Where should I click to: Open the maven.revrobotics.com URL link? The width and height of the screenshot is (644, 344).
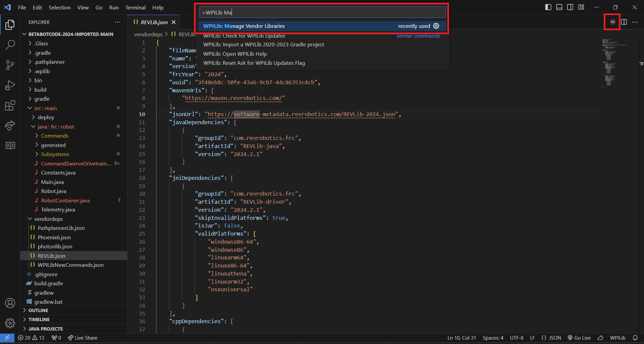point(234,98)
